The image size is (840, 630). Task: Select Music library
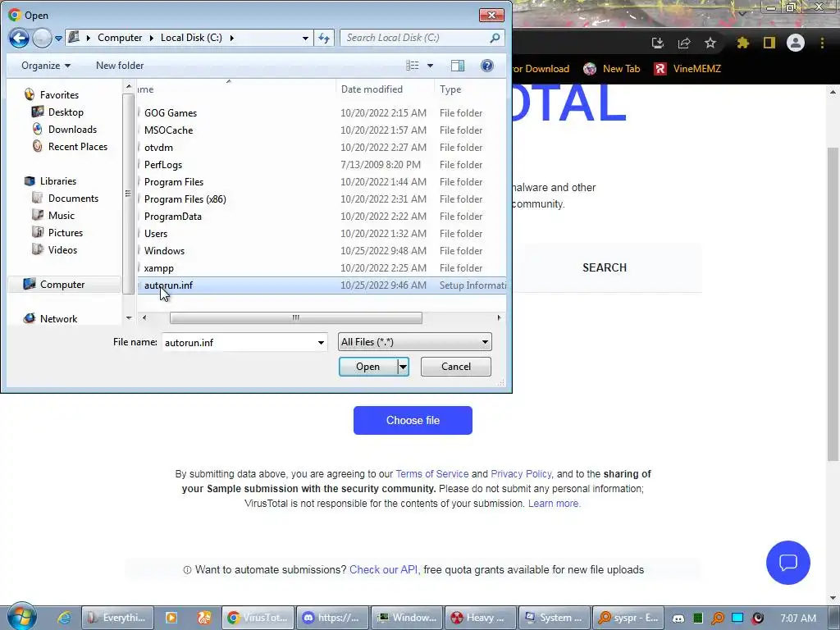click(61, 216)
